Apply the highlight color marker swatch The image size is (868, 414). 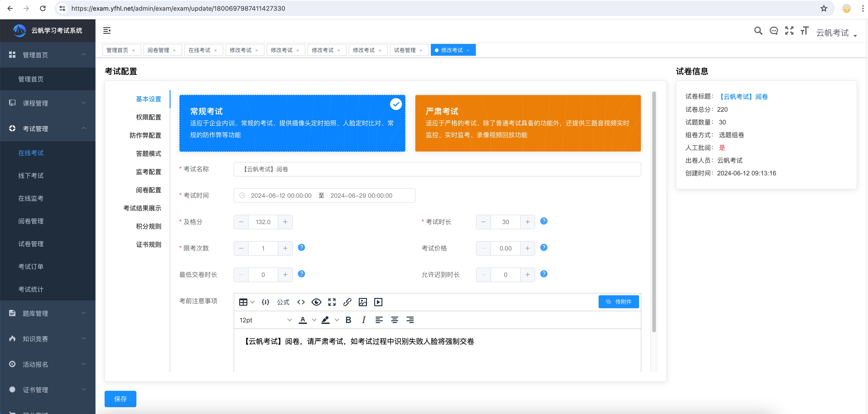(x=326, y=320)
